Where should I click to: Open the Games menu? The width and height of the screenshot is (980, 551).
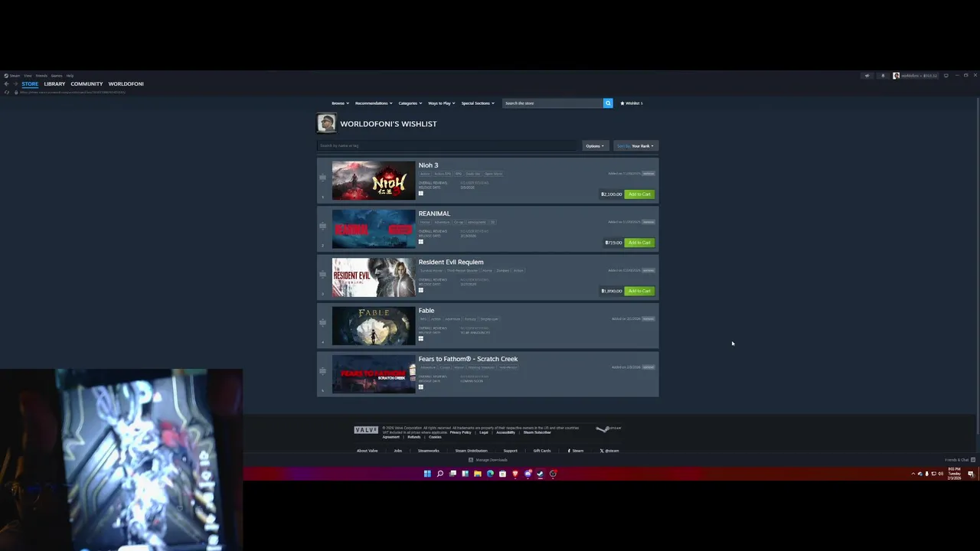(57, 76)
